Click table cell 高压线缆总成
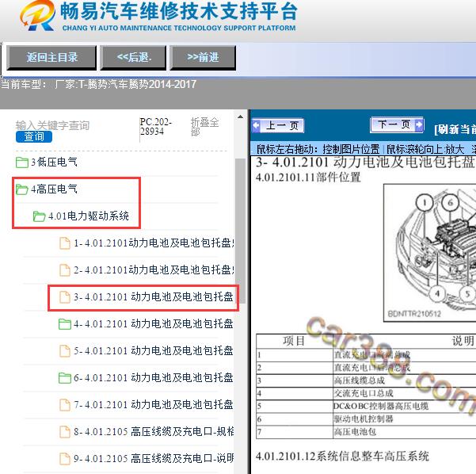 [x=359, y=380]
